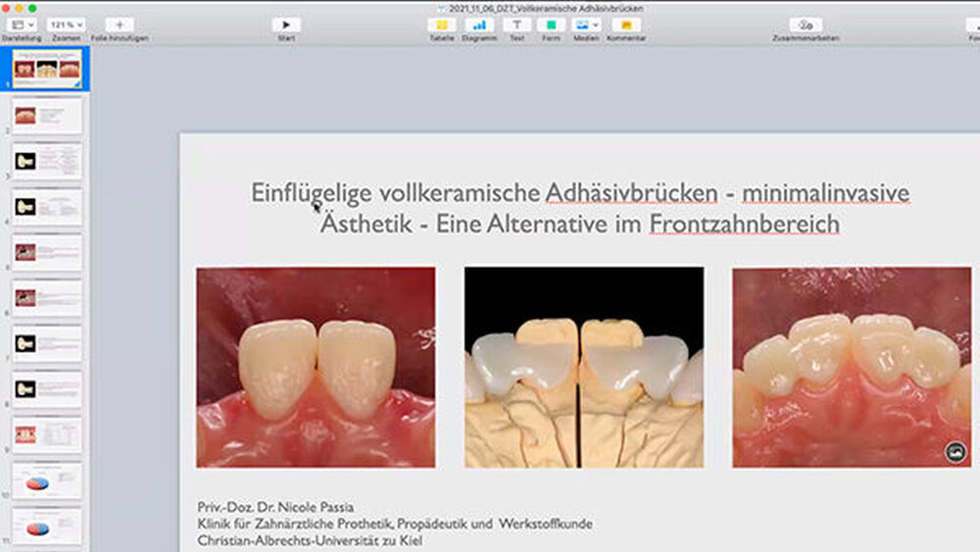Click the Zusammenarbeiten collaborate icon
This screenshot has width=980, height=552.
point(806,24)
